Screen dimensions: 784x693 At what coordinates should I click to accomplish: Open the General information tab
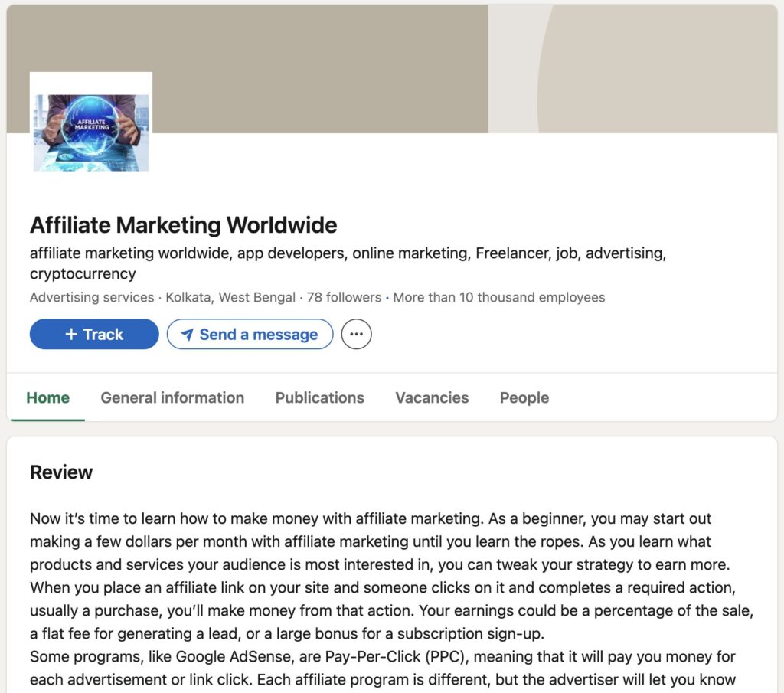(172, 397)
